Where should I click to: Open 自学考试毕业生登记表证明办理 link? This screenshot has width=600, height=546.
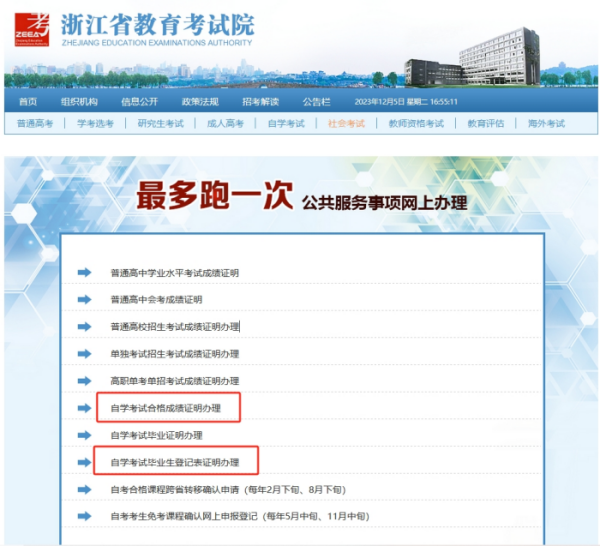pyautogui.click(x=175, y=463)
